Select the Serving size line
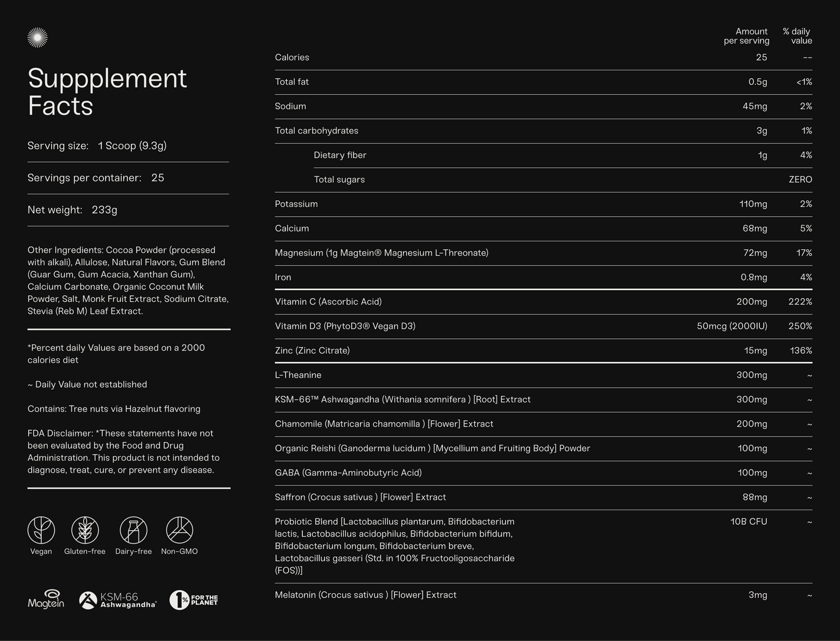The height and width of the screenshot is (641, 840). [x=97, y=146]
